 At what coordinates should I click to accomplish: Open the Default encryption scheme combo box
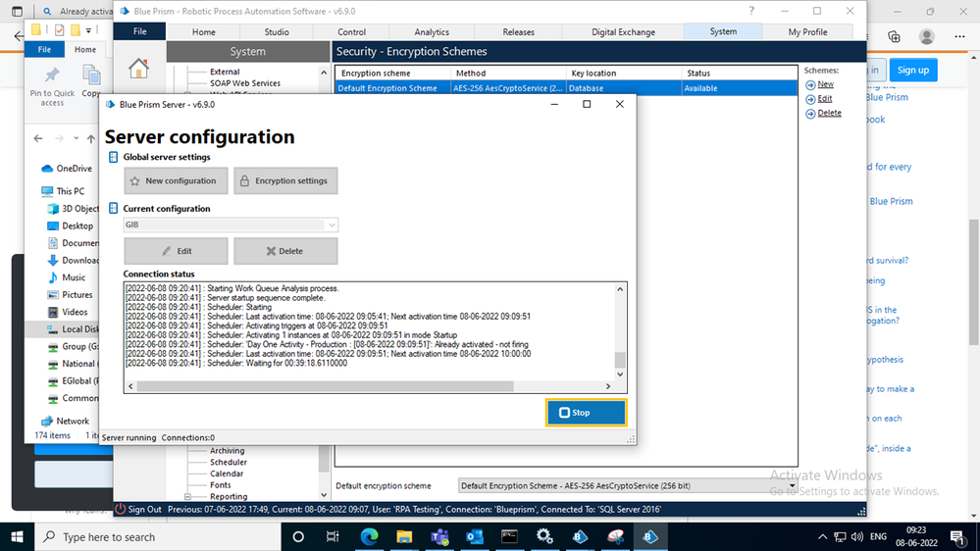(628, 485)
